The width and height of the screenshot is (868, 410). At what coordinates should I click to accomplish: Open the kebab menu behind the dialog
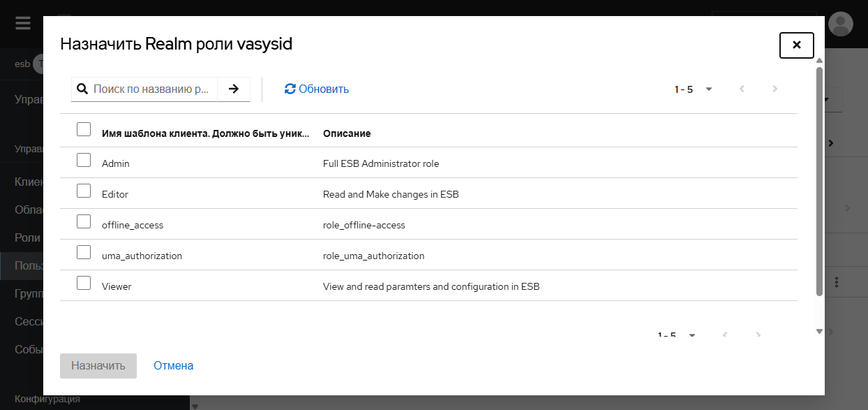(x=837, y=282)
